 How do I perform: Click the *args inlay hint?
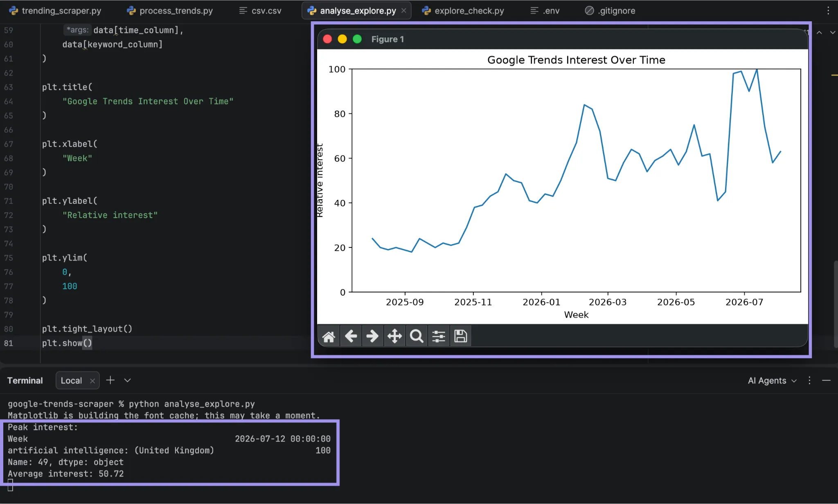point(77,30)
